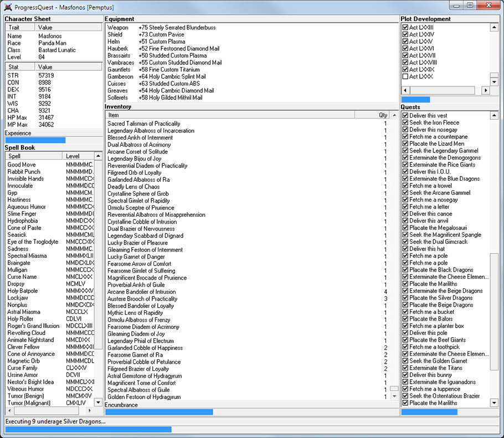Viewport: 504px width, 438px height.
Task: Click the ProgressQuest app icon in title bar
Action: point(8,7)
